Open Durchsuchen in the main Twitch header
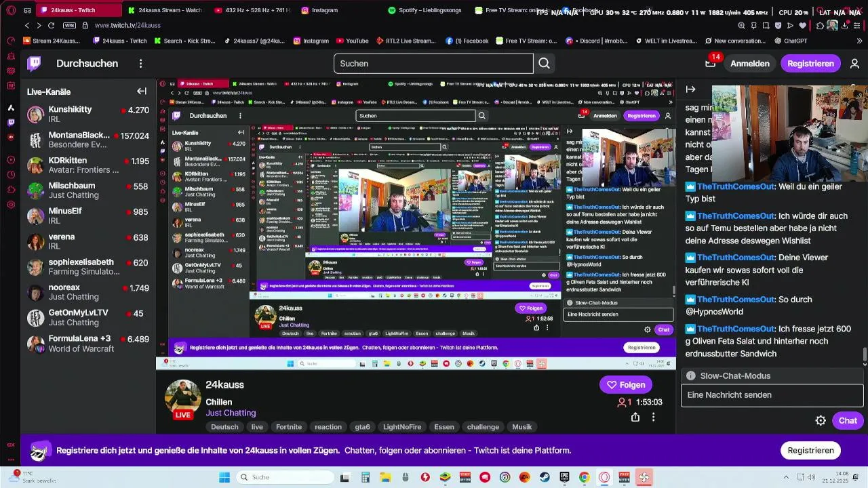868x488 pixels. click(87, 64)
